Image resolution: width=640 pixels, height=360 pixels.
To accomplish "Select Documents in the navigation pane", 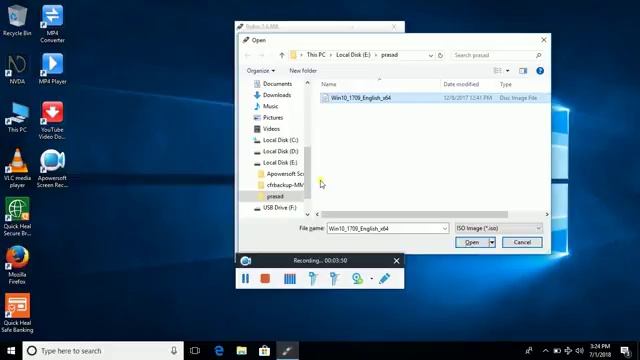I will point(277,84).
